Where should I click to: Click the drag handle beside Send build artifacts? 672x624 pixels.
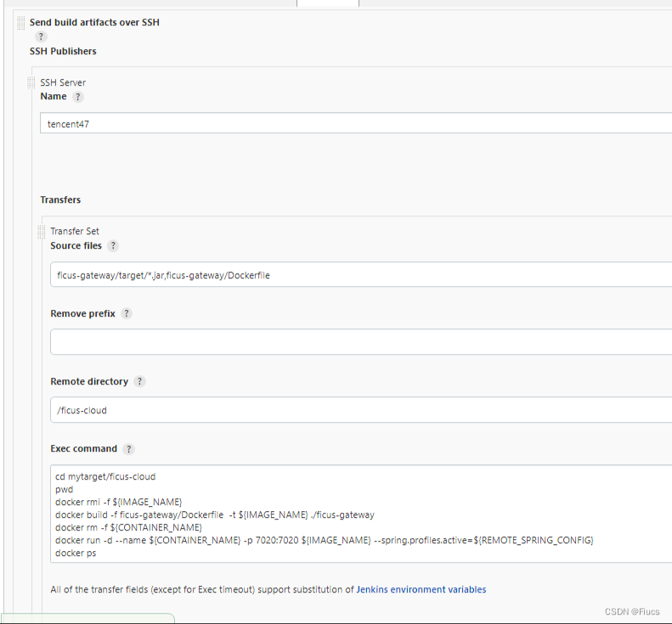click(x=21, y=24)
